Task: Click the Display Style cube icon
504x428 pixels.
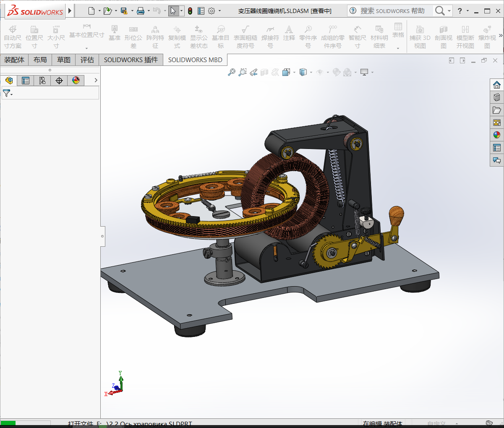Action: click(303, 72)
